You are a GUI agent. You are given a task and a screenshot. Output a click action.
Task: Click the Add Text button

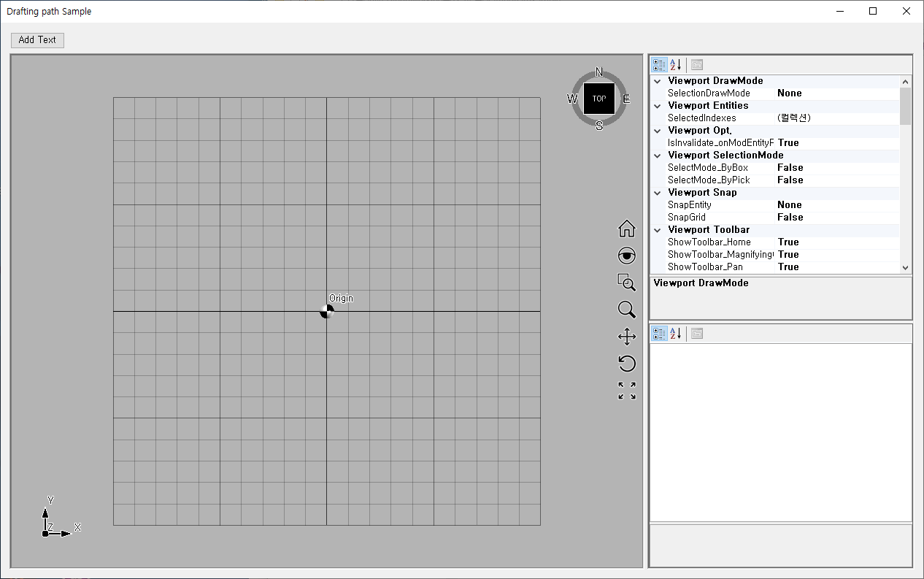[x=37, y=40]
